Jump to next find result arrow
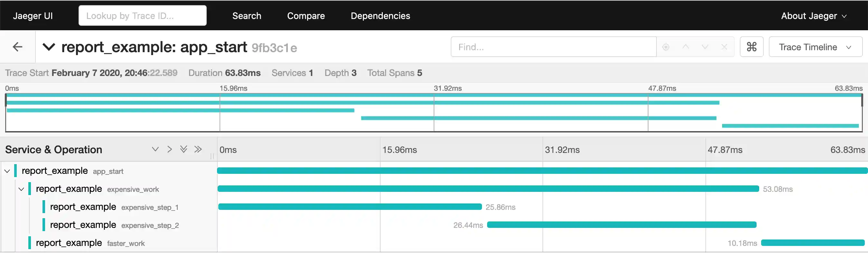 click(705, 47)
